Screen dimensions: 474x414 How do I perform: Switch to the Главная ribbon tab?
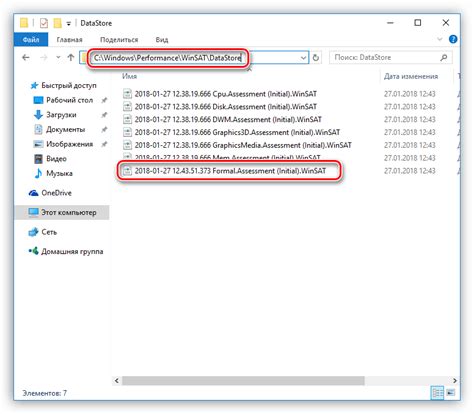click(69, 40)
